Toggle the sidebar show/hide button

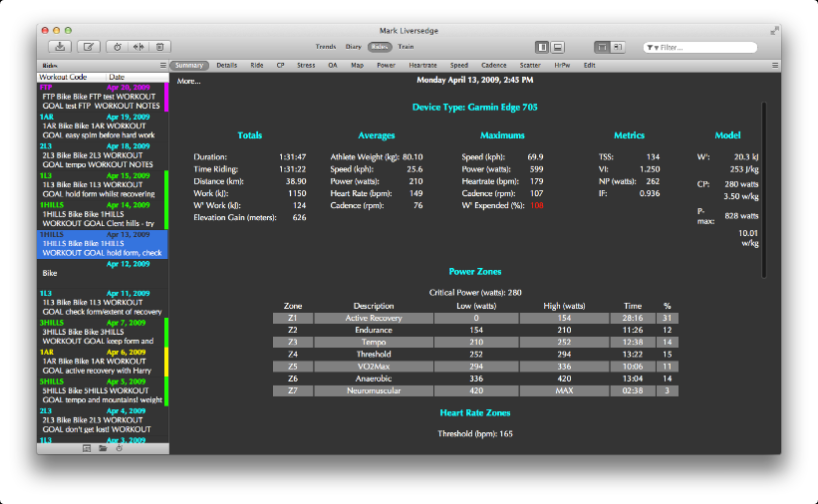(542, 48)
